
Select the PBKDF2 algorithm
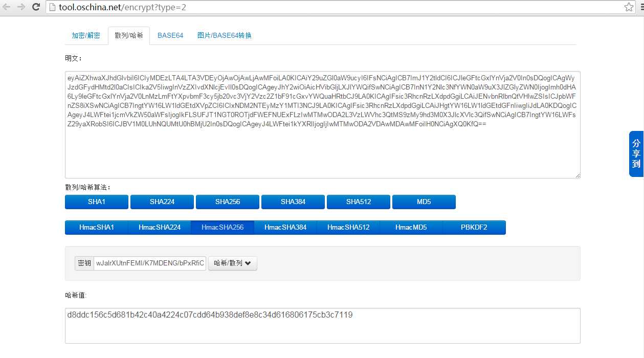(474, 228)
